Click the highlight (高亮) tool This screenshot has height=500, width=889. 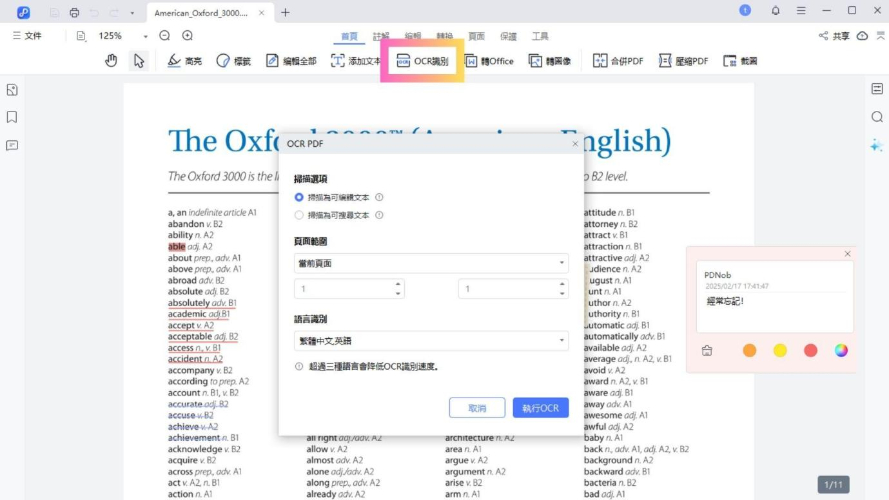(184, 61)
